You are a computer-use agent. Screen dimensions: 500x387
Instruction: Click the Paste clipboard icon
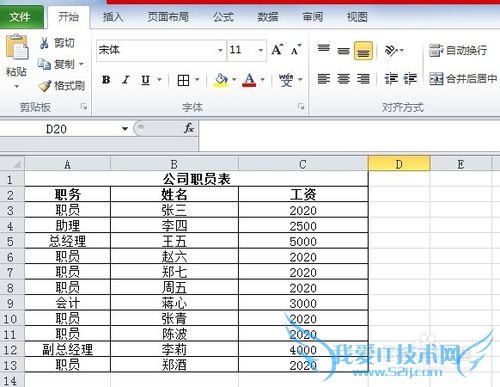17,47
